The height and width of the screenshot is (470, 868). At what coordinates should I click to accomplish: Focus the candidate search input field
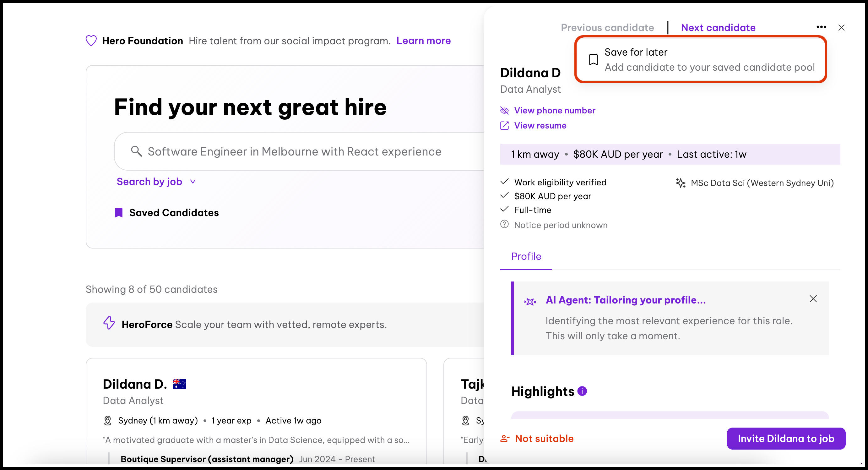tap(295, 152)
